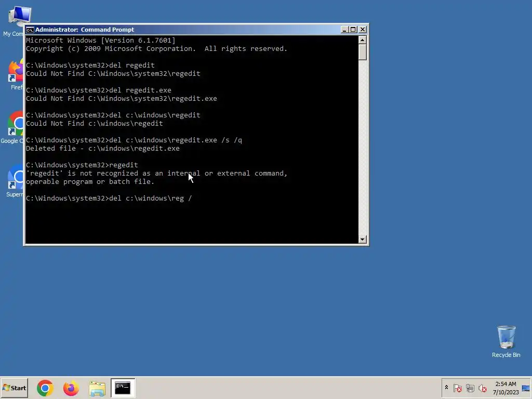This screenshot has width=532, height=399.
Task: Show hidden system tray icons
Action: coord(446,388)
